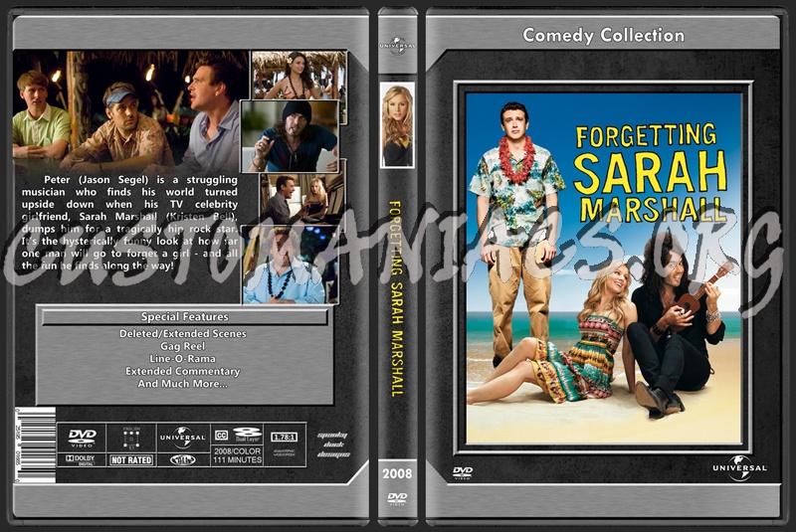Image resolution: width=796 pixels, height=532 pixels.
Task: Click the front cover poster artwork
Action: pyautogui.click(x=604, y=268)
